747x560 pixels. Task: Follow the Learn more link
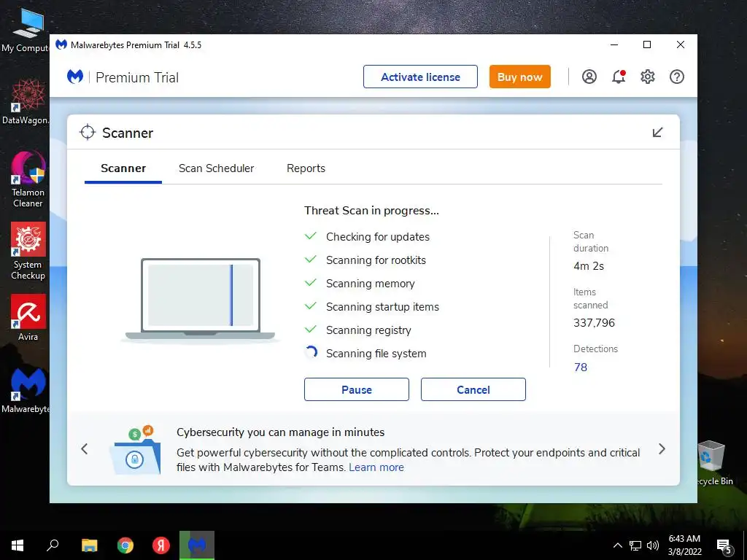(376, 467)
